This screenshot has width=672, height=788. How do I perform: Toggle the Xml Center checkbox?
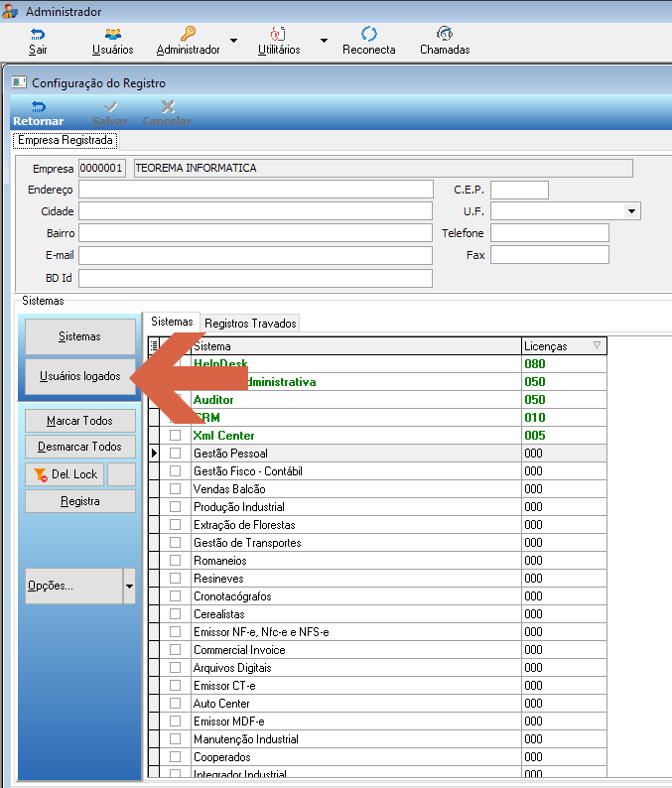[175, 436]
